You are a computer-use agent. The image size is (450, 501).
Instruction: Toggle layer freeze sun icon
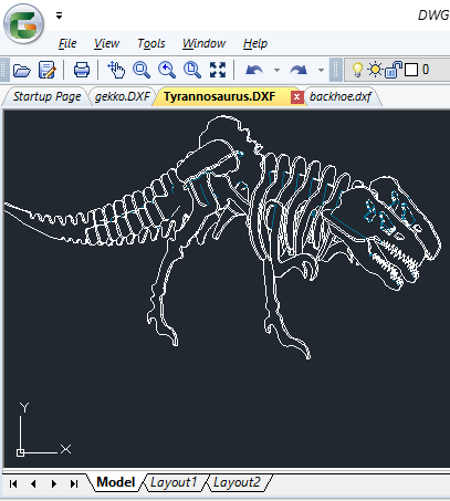375,70
